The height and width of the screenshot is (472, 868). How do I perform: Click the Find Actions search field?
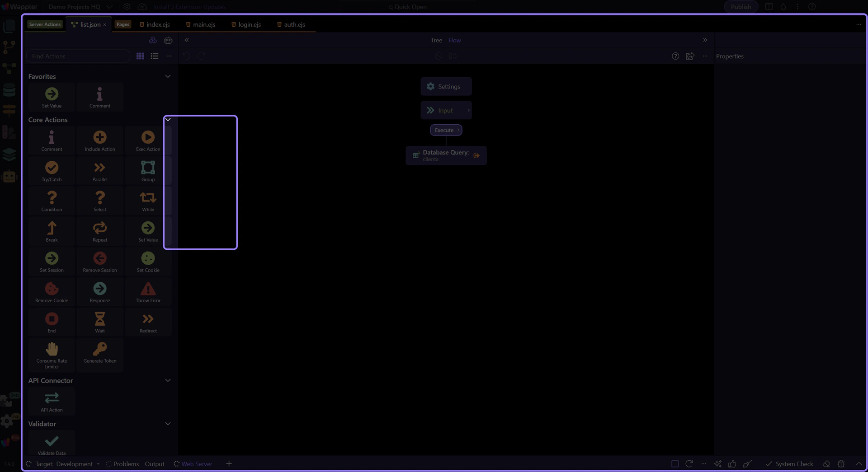click(78, 56)
